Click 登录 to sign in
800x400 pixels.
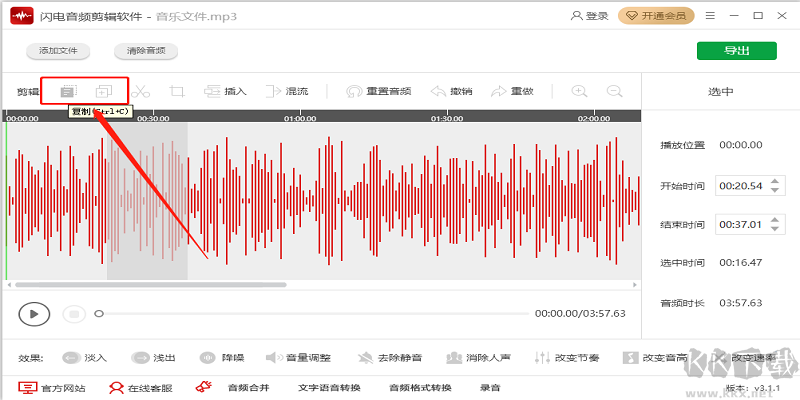[590, 16]
